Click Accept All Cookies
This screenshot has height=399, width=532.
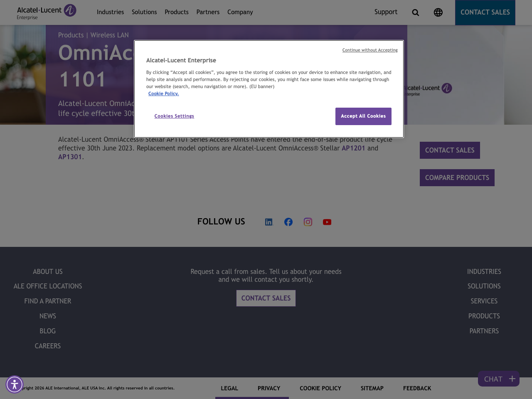coord(363,116)
